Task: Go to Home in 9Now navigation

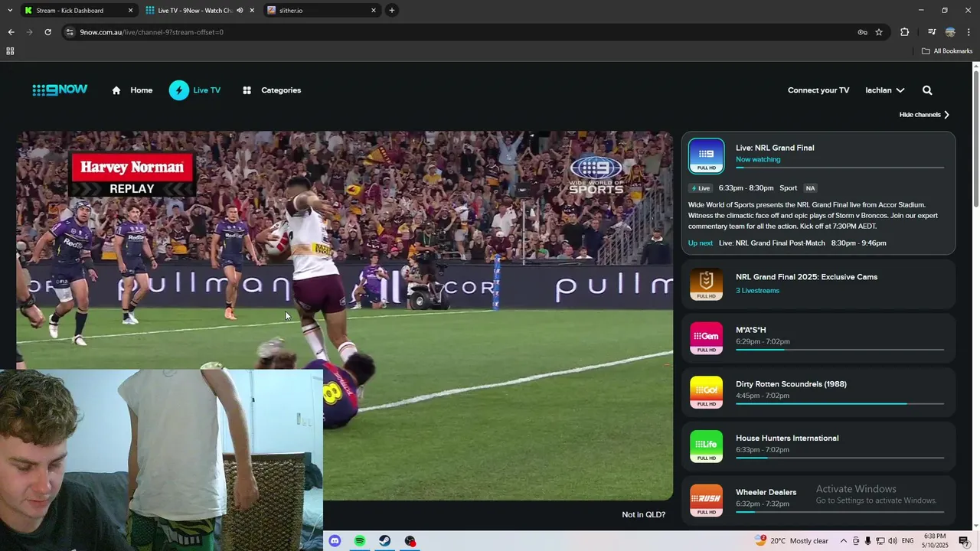Action: tap(141, 90)
